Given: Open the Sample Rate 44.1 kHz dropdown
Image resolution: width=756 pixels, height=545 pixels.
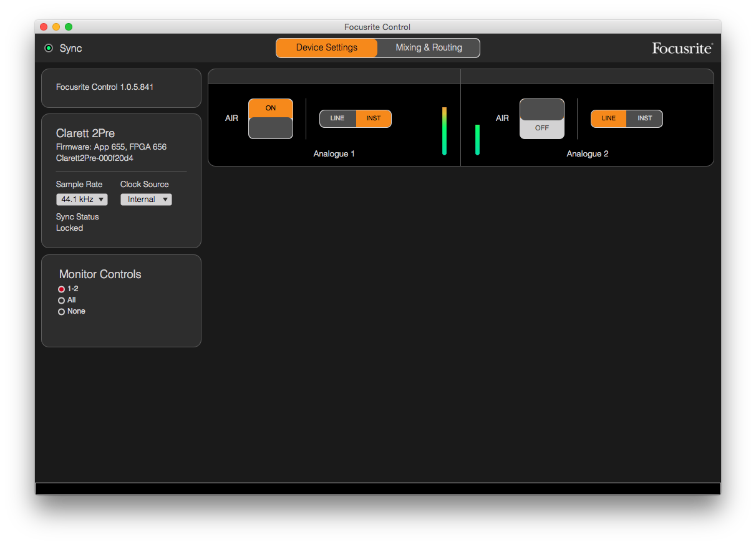Looking at the screenshot, I should (x=82, y=200).
